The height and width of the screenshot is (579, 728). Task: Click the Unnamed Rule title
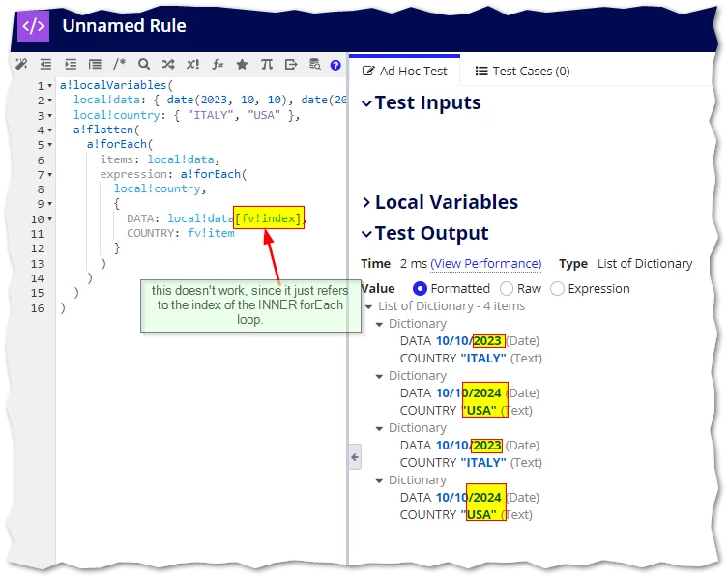[125, 26]
